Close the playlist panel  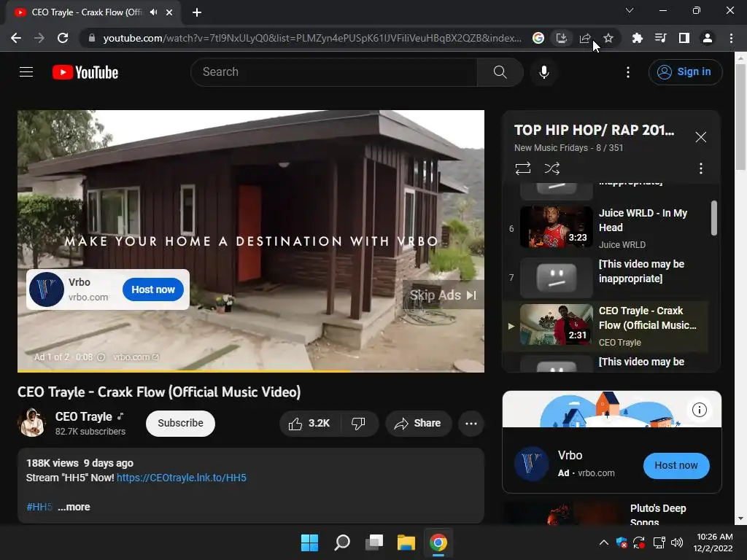click(701, 137)
